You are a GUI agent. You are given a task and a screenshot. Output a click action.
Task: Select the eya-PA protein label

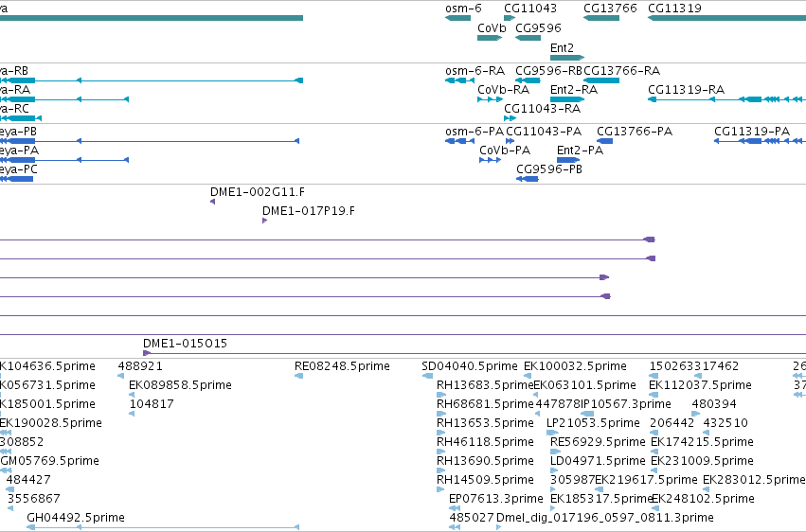(19, 151)
